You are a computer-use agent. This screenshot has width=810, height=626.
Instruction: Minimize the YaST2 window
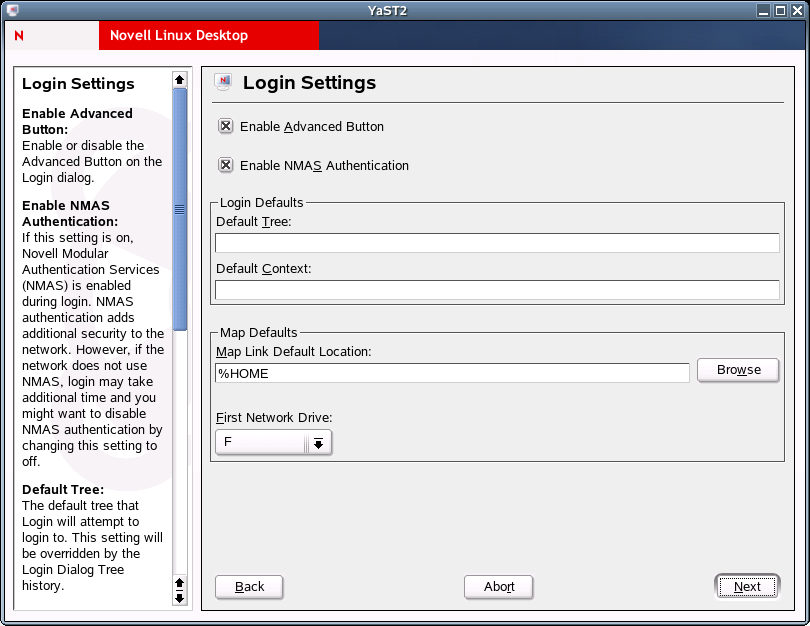point(764,10)
